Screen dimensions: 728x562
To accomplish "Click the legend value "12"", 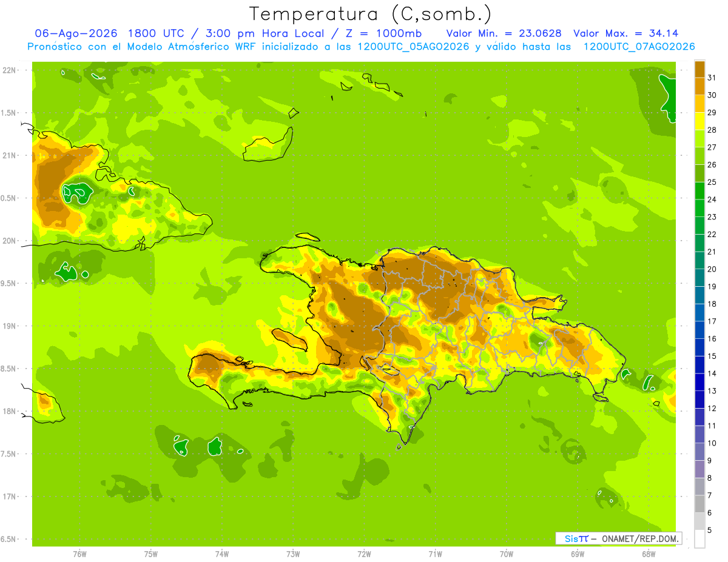I will click(x=712, y=409).
